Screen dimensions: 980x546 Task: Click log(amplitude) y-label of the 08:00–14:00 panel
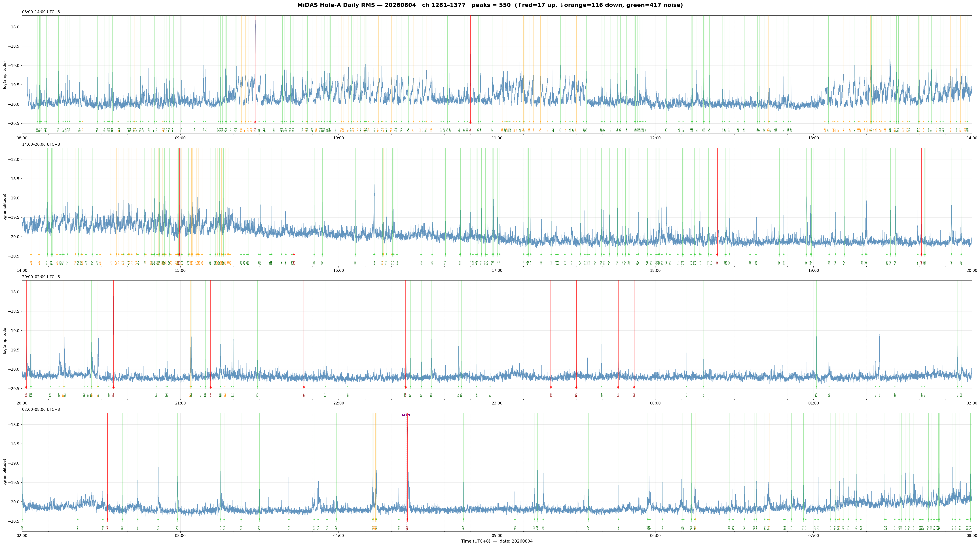pos(5,75)
